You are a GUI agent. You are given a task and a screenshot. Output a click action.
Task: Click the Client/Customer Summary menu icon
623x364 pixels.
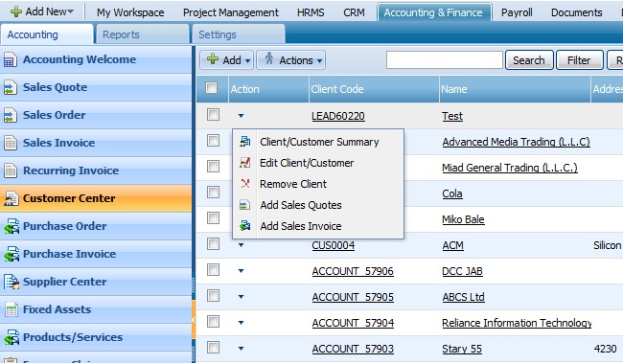(x=245, y=142)
